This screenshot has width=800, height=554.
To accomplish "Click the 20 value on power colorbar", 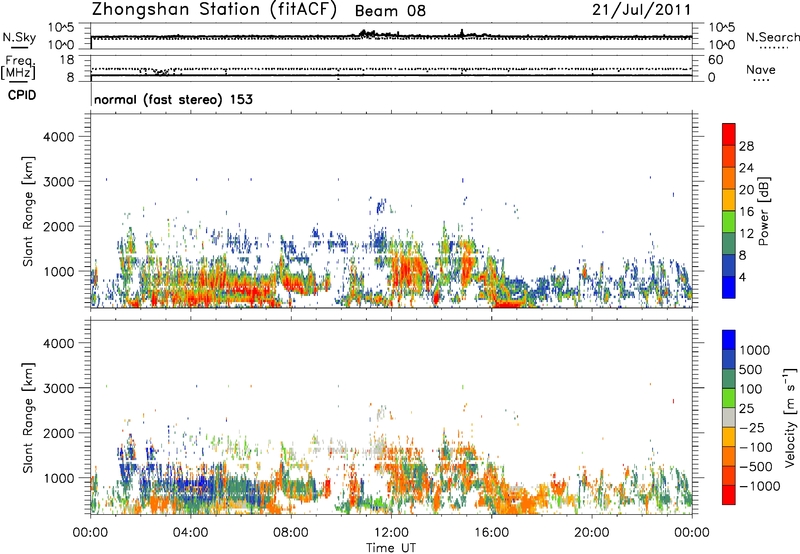I will click(x=746, y=190).
